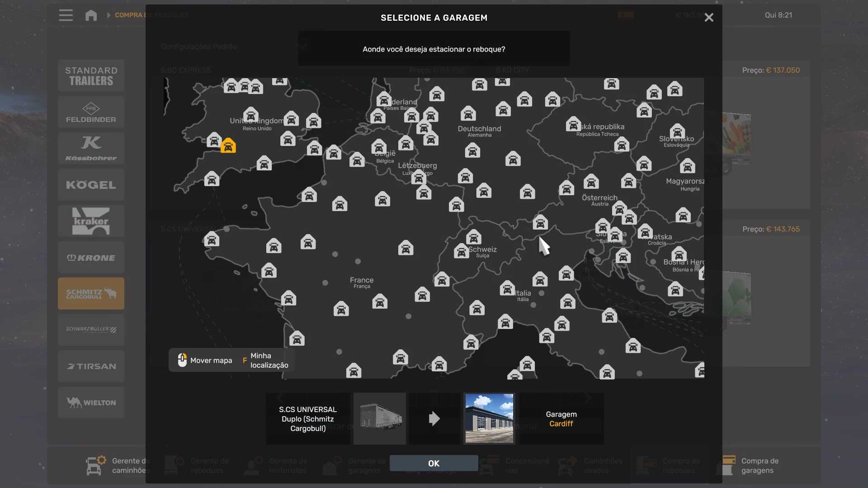Click the home icon in the breadcrumb
This screenshot has height=488, width=868.
(x=91, y=15)
